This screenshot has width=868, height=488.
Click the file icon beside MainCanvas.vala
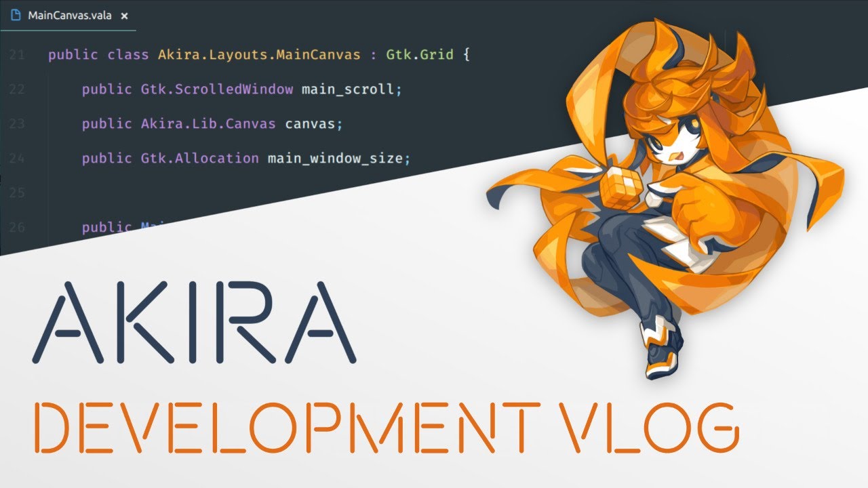click(x=16, y=15)
